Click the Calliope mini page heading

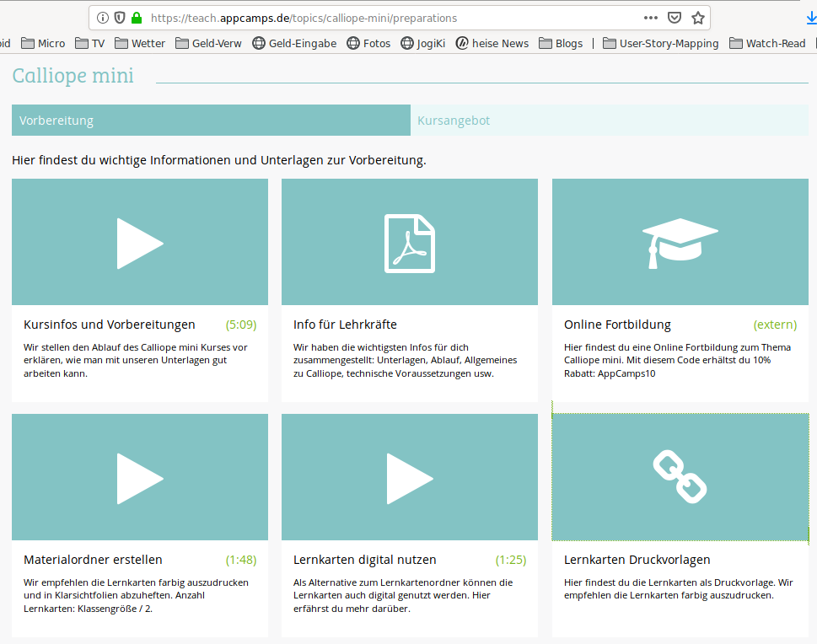point(73,76)
